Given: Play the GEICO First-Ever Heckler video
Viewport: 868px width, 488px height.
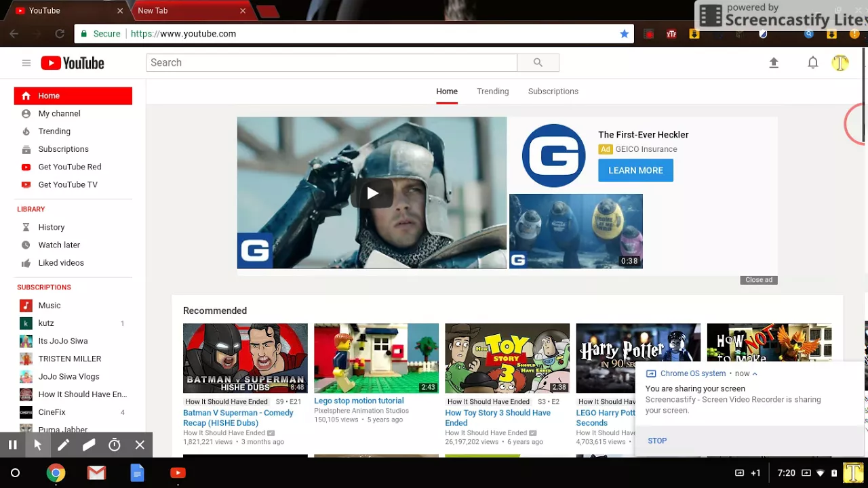Looking at the screenshot, I should (372, 193).
